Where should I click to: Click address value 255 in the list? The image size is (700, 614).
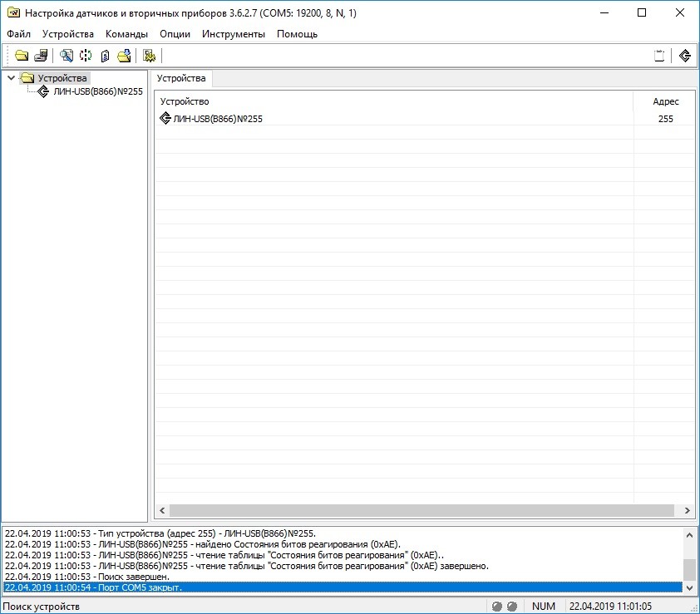665,119
